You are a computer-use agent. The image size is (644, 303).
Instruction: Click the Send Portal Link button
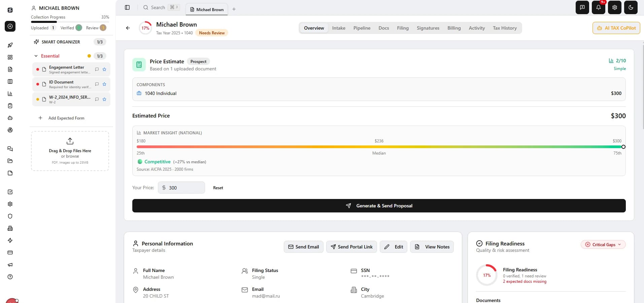(x=351, y=247)
